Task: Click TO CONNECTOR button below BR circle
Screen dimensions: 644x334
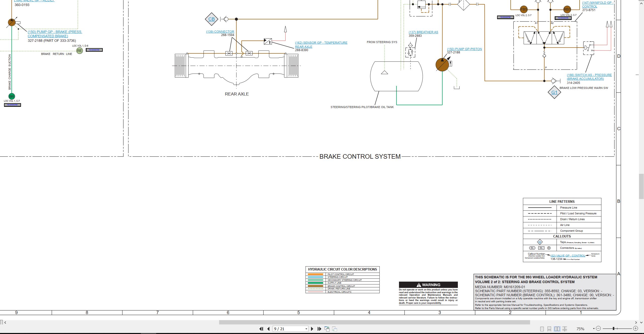Action: pos(12,105)
